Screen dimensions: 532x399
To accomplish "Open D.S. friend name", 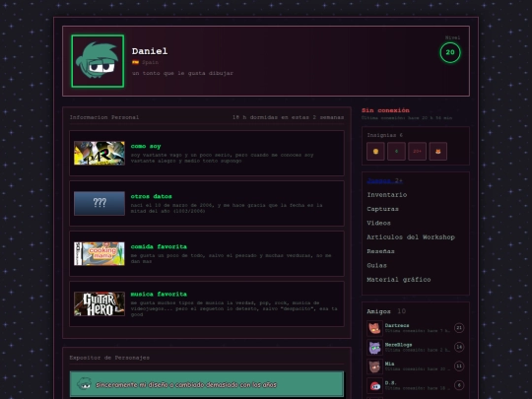I will tap(390, 382).
